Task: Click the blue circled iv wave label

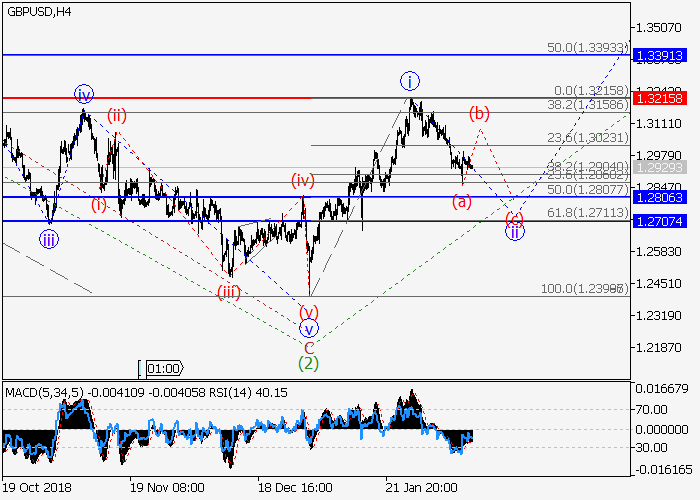Action: coord(84,95)
